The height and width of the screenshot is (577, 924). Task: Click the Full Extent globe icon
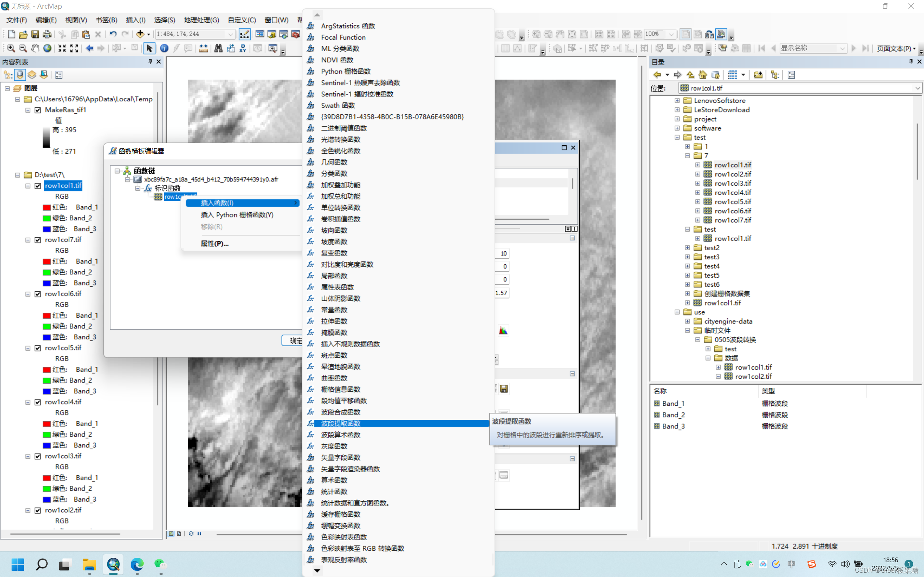(47, 48)
